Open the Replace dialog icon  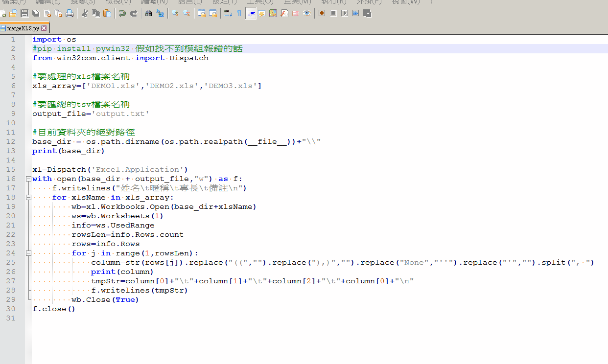tap(160, 13)
